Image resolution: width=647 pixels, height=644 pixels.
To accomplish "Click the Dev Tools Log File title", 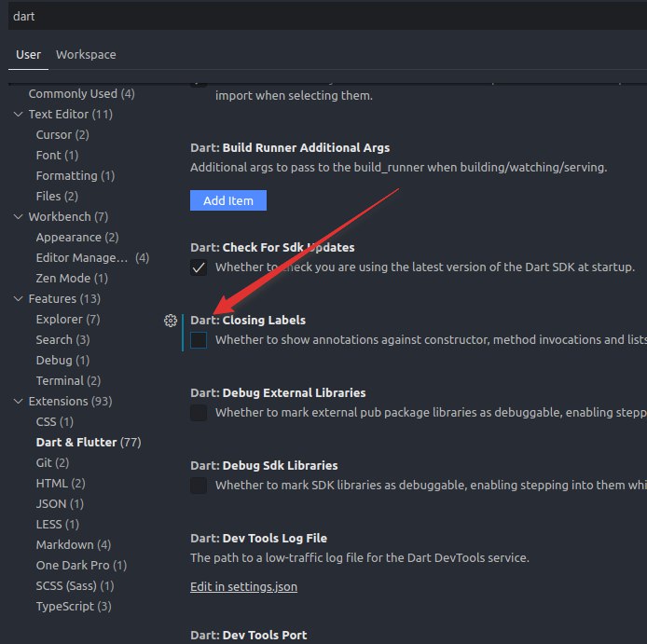I will point(258,538).
